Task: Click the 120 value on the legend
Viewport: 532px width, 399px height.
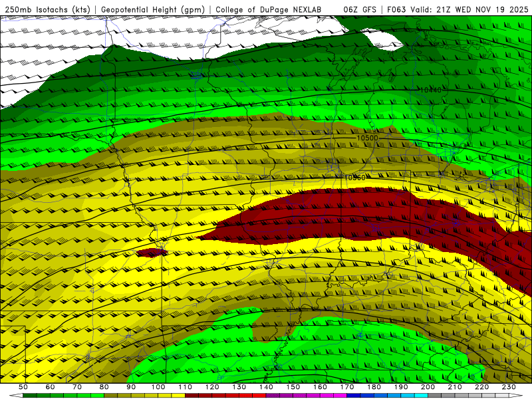Action: pos(212,387)
